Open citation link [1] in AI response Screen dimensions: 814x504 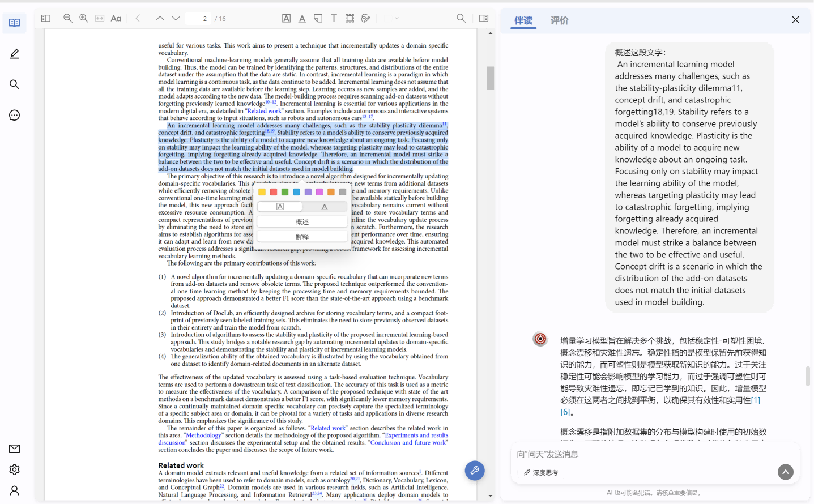[756, 400]
